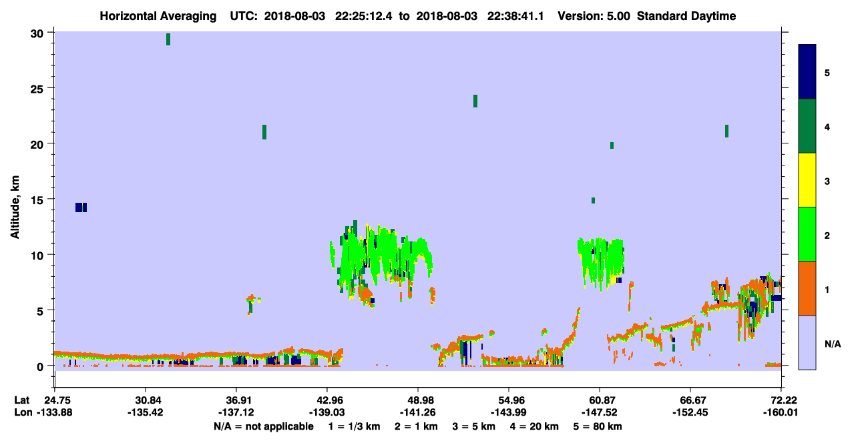The image size is (868, 445).
Task: Click the dark blue level 5 legend swatch
Action: tap(807, 72)
